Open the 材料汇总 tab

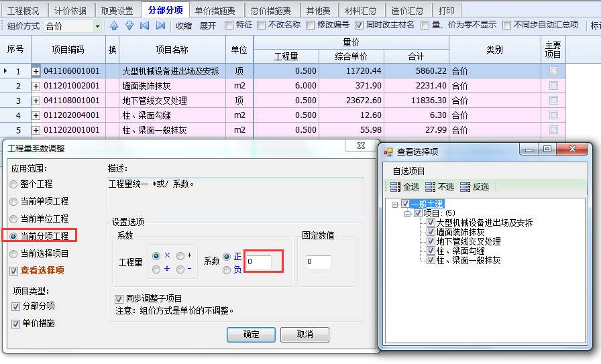pyautogui.click(x=360, y=10)
